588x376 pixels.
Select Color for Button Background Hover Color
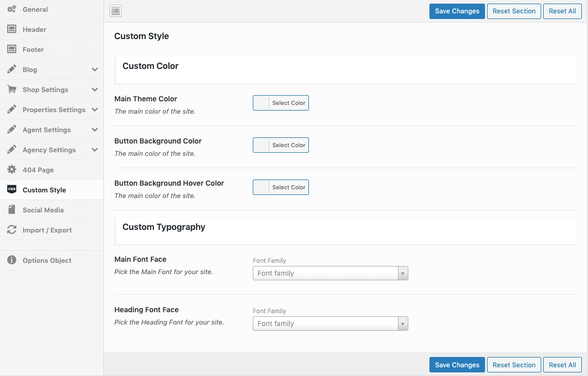281,187
